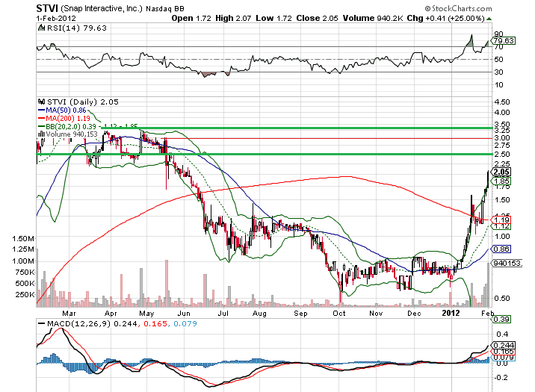This screenshot has height=392, width=535.
Task: Click the 2.05 current price tag
Action: click(501, 172)
